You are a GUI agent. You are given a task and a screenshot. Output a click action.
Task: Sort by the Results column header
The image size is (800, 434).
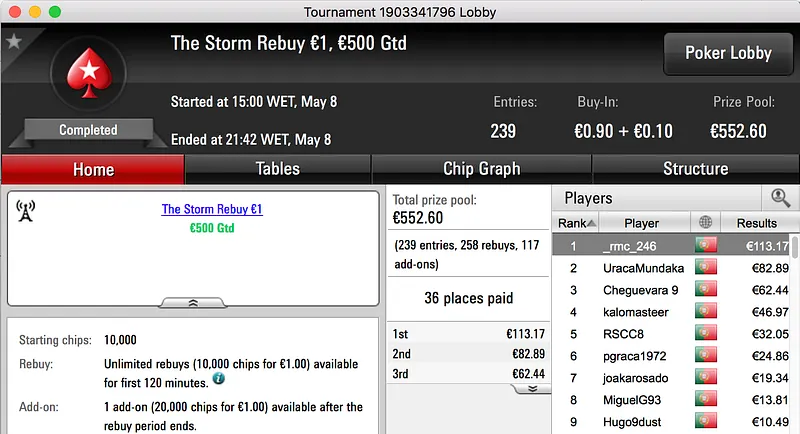coord(756,223)
